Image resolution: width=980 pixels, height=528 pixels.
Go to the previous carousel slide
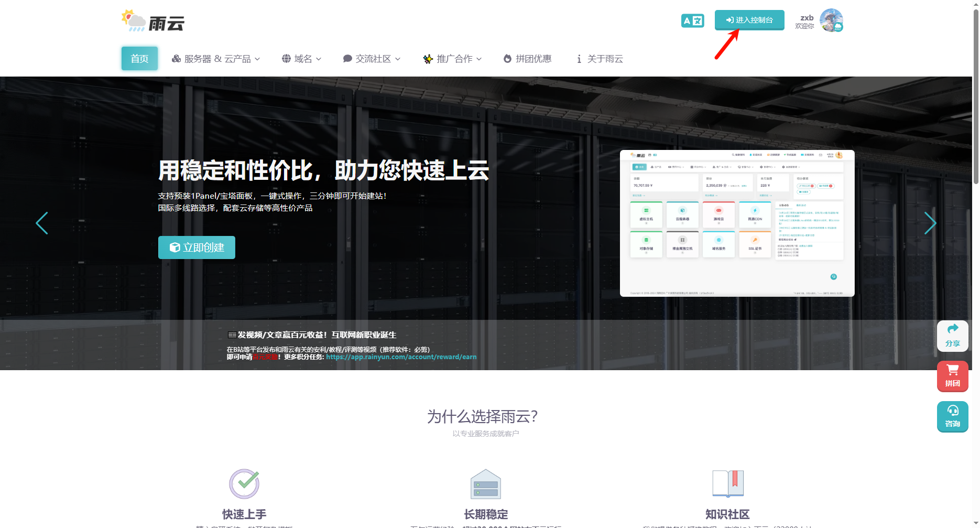[x=42, y=223]
